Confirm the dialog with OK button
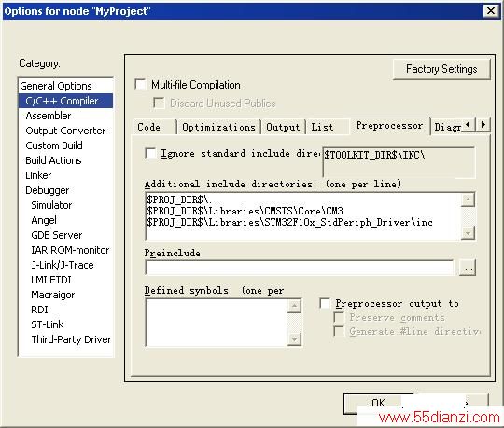504x428 pixels. (378, 403)
